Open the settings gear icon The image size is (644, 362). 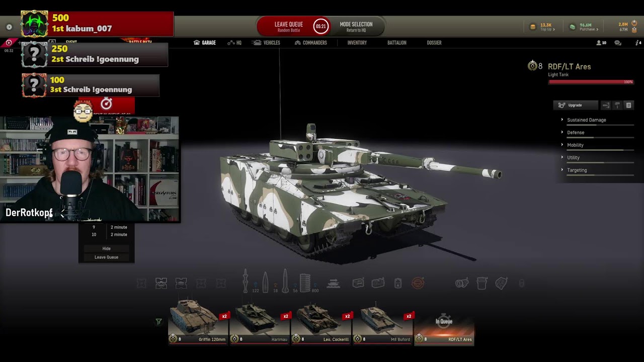pos(9,27)
